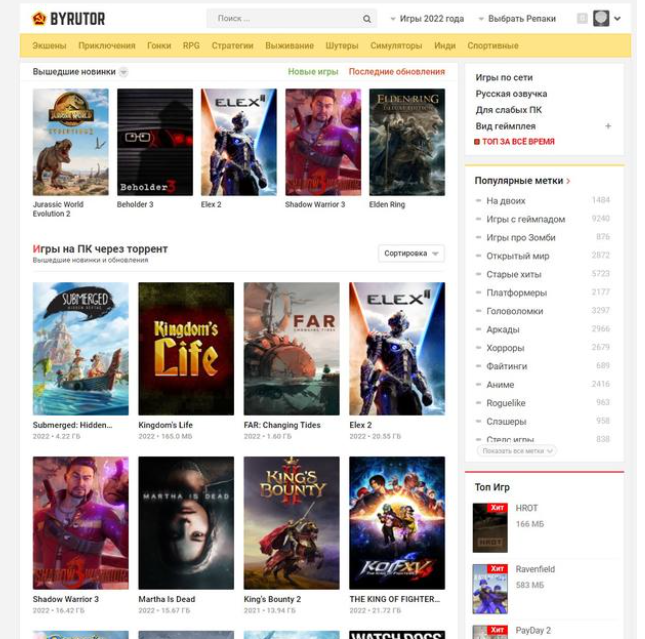The image size is (645, 639).
Task: Open the Экшены category menu
Action: 50,45
